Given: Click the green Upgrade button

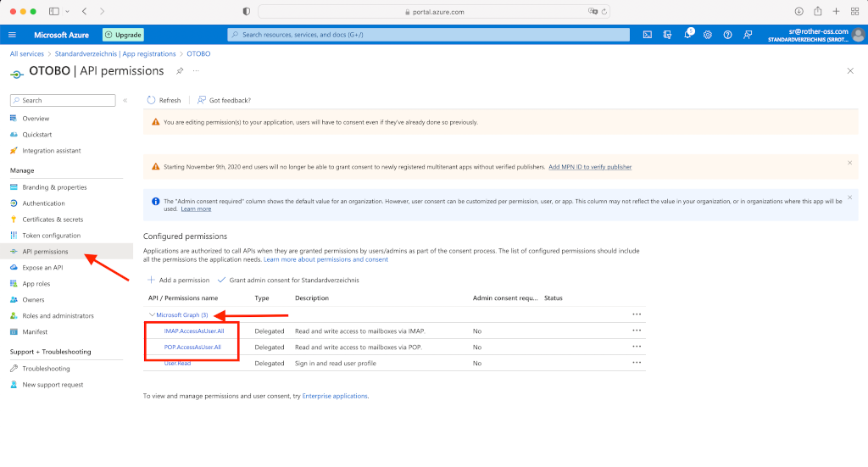Looking at the screenshot, I should pyautogui.click(x=123, y=35).
